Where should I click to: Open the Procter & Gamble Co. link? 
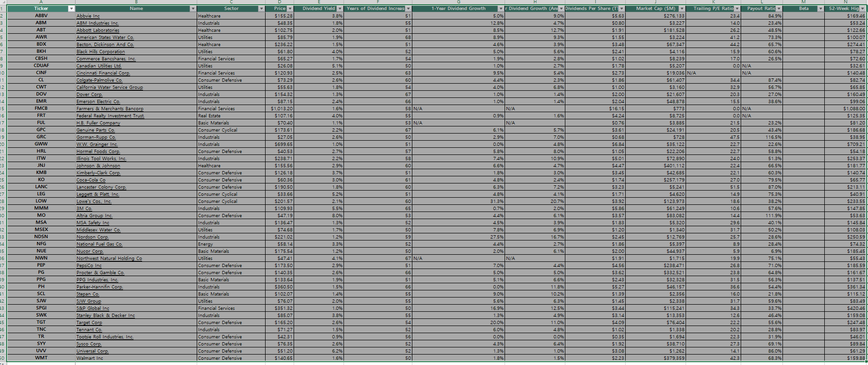click(x=101, y=272)
